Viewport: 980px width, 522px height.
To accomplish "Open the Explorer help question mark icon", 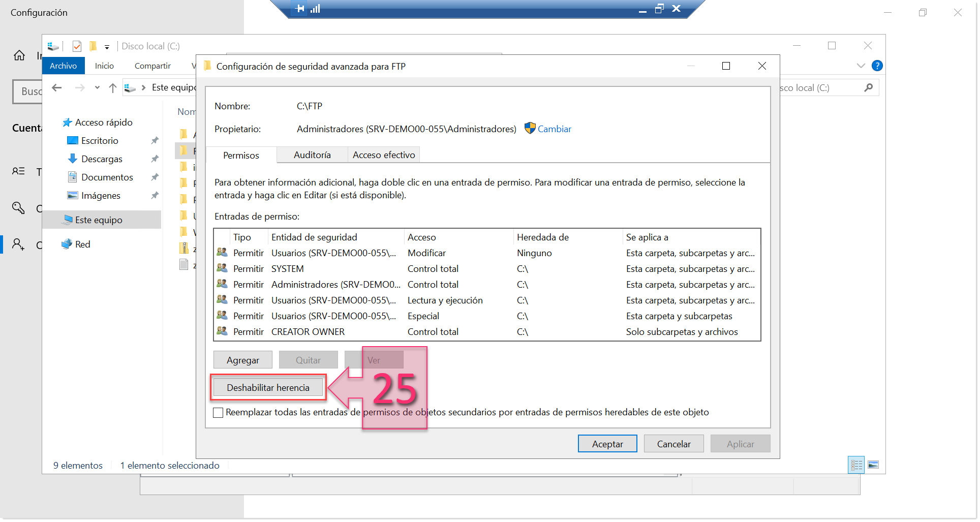I will pos(877,66).
